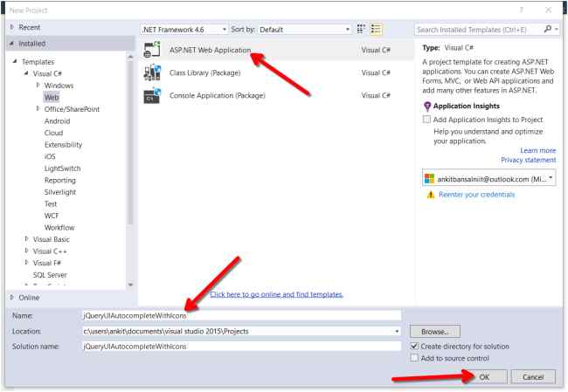The width and height of the screenshot is (568, 392).
Task: Click the template tree scroll down arrow
Action: [x=130, y=285]
